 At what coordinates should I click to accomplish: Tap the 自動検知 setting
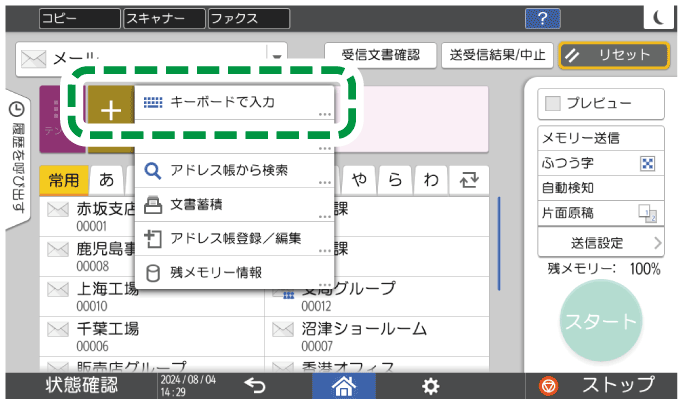pyautogui.click(x=601, y=188)
